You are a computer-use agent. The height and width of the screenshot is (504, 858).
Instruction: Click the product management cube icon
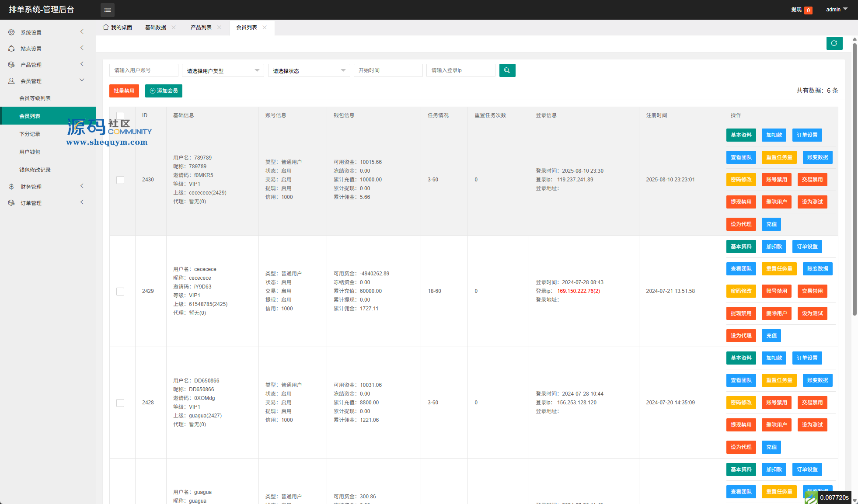[x=11, y=65]
